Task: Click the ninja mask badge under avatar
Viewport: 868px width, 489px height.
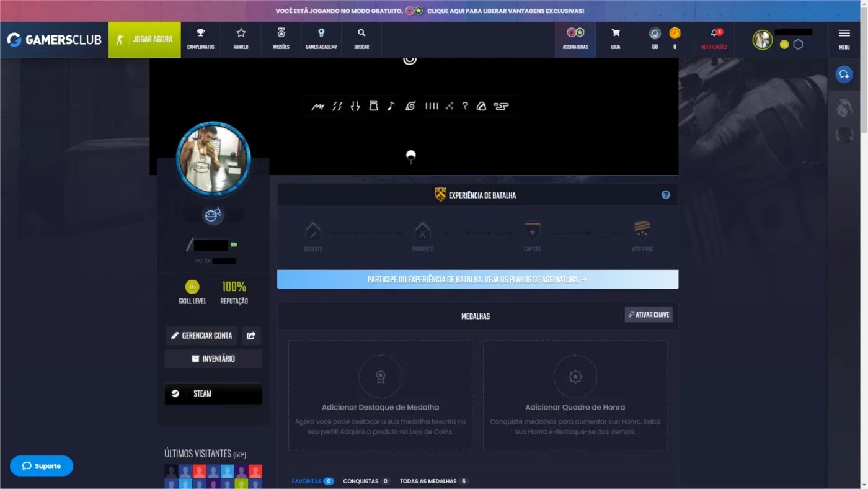Action: click(214, 215)
